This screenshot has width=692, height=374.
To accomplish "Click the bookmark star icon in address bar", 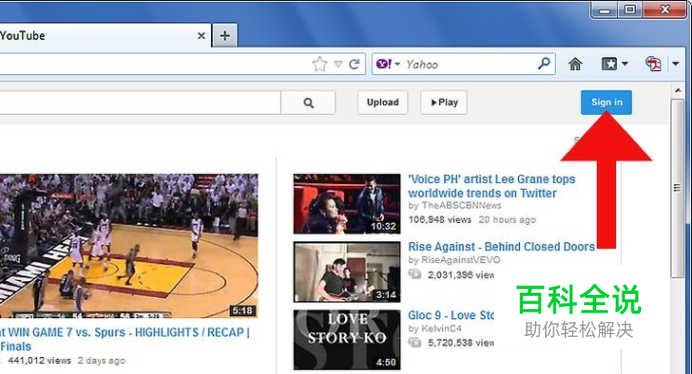I will coord(320,64).
